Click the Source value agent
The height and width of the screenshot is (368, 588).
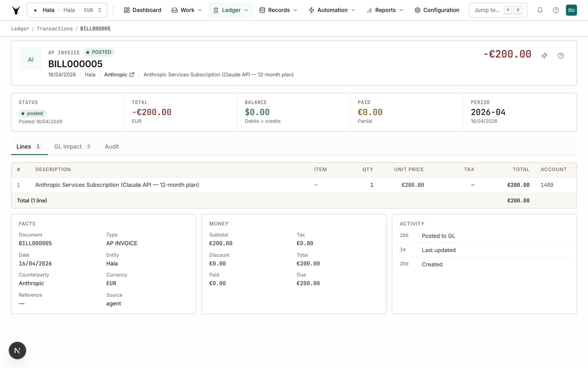[x=113, y=304]
